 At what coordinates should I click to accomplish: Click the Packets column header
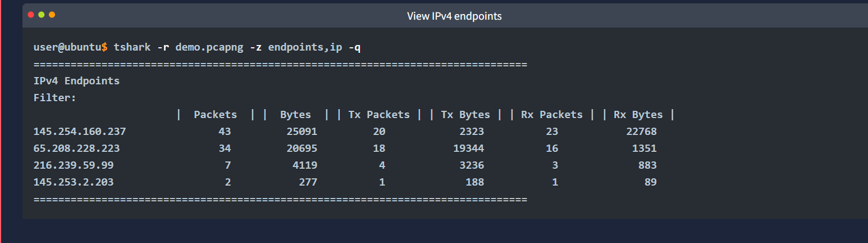click(216, 115)
